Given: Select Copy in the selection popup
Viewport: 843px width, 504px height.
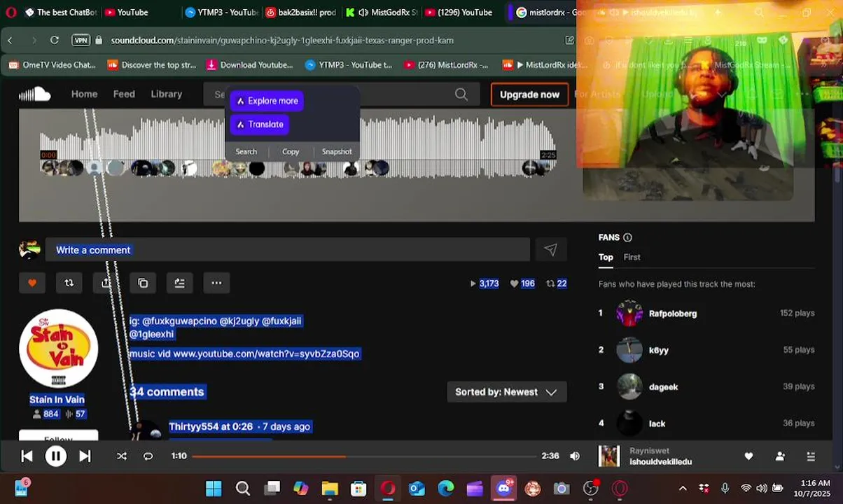Looking at the screenshot, I should pos(291,151).
